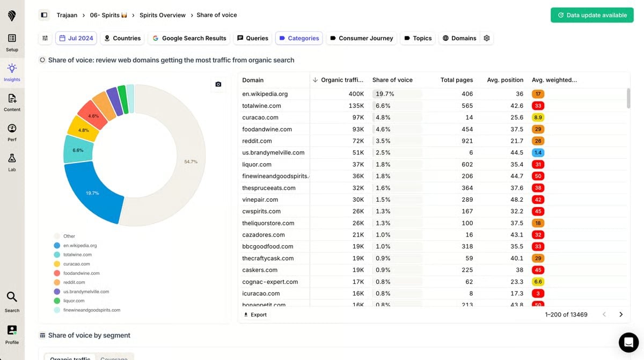Screen dimensions: 644x360
Task: Open the Lab section in the sidebar
Action: [12, 163]
